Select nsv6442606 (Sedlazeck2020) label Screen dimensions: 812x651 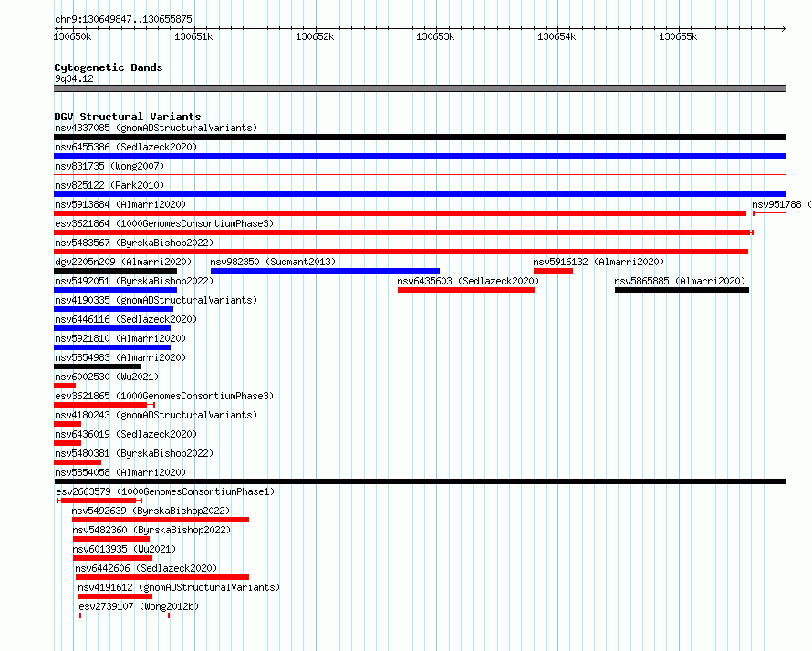tap(146, 568)
